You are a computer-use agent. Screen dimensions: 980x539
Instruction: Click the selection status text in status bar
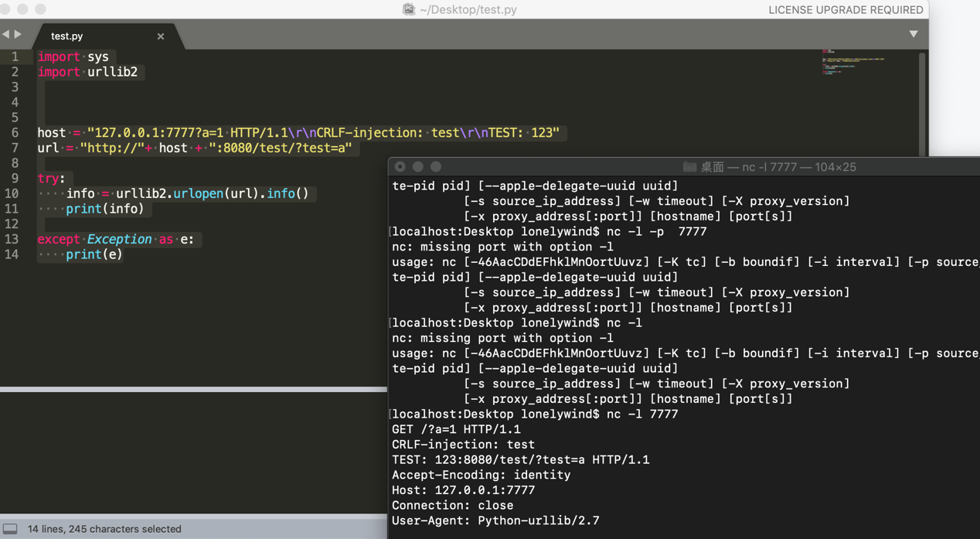(104, 529)
